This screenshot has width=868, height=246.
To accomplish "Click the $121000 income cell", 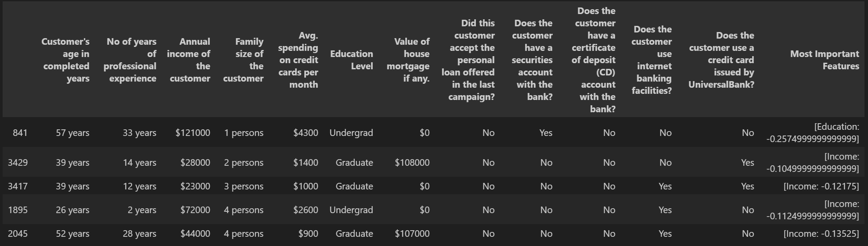I will click(x=192, y=133).
